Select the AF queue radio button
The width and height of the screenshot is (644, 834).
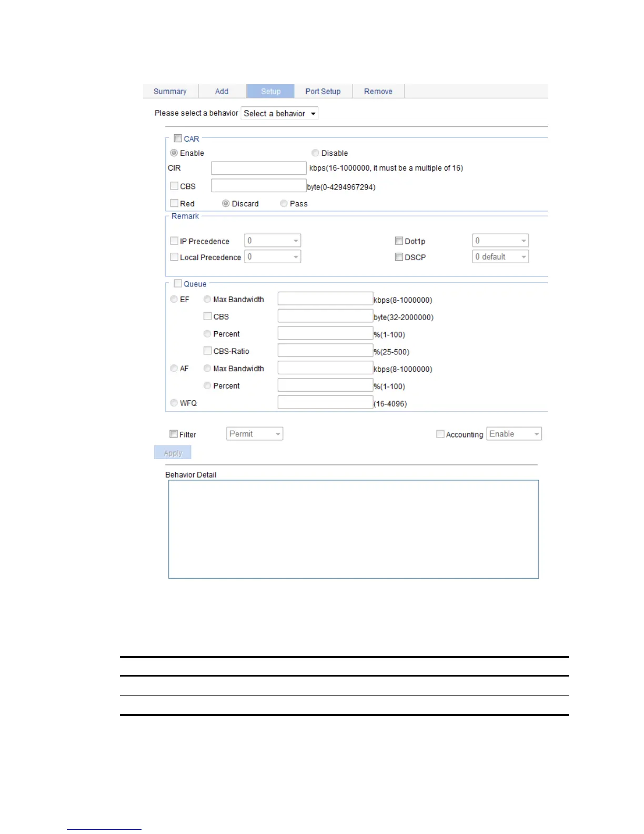tap(174, 369)
